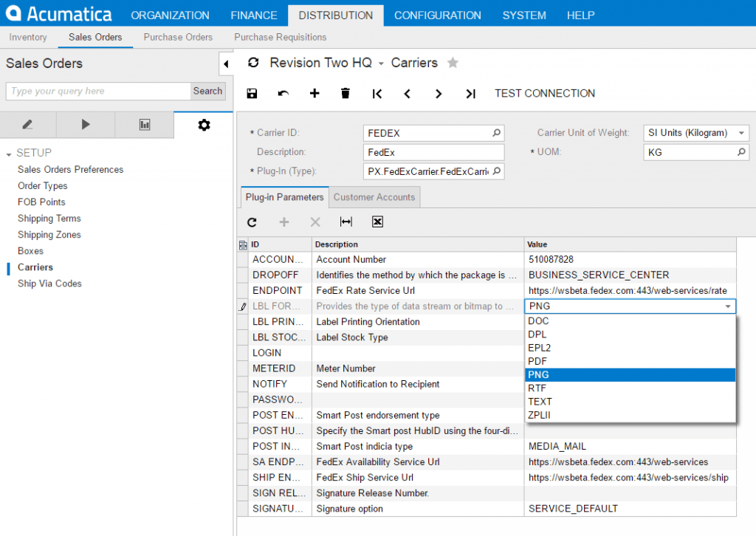The image size is (756, 536).
Task: Go to previous carrier record
Action: click(408, 94)
